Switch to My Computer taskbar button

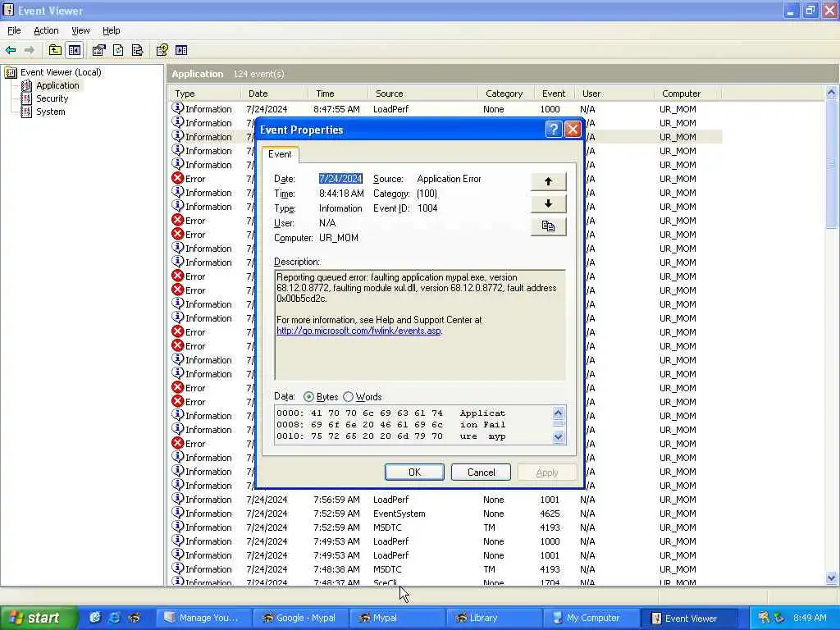click(x=591, y=618)
